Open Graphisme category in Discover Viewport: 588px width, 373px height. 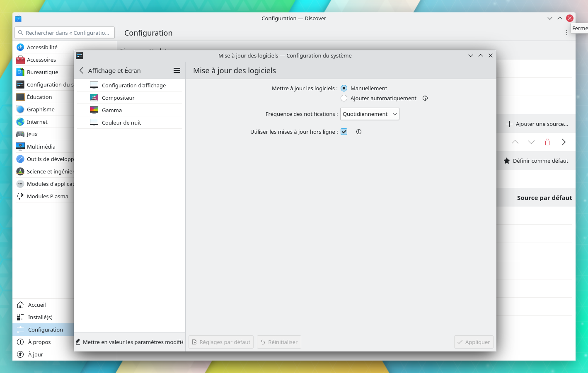tap(44, 109)
